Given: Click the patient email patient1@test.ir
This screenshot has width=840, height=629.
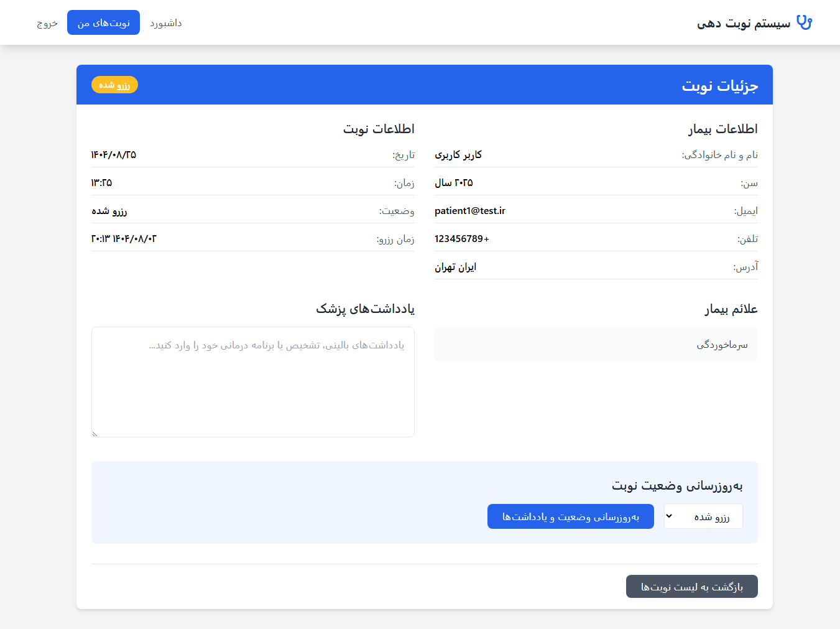Looking at the screenshot, I should point(469,211).
